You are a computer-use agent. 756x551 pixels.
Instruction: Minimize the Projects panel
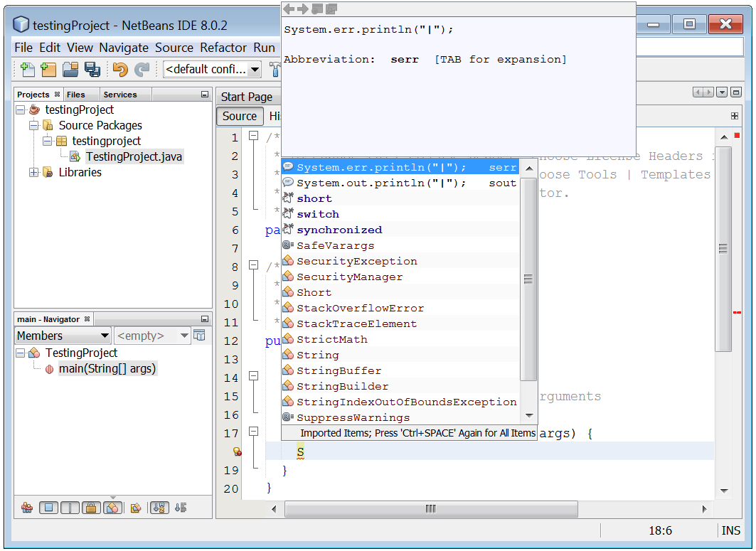point(204,95)
